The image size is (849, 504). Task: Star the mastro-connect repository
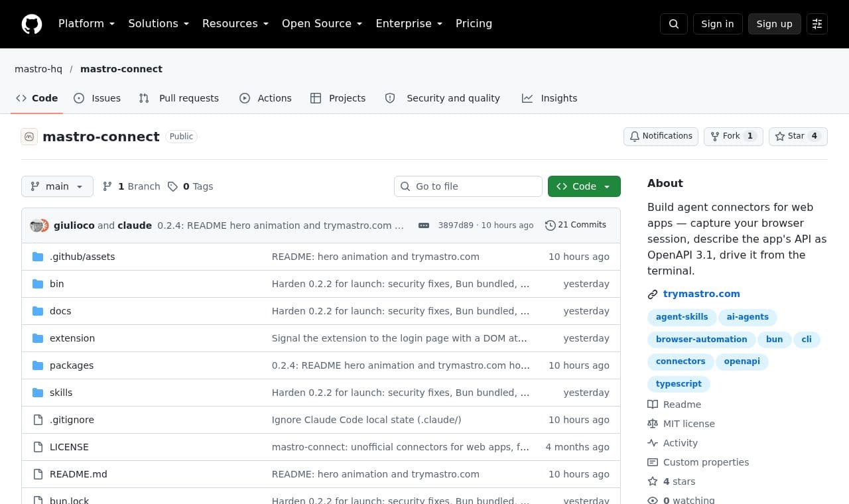click(798, 136)
